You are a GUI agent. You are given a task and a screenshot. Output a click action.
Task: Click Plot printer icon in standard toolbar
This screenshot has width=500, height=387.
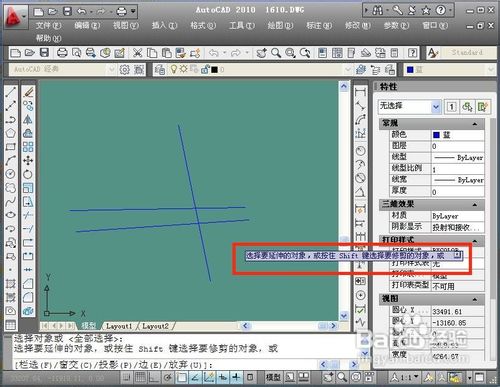(x=62, y=53)
